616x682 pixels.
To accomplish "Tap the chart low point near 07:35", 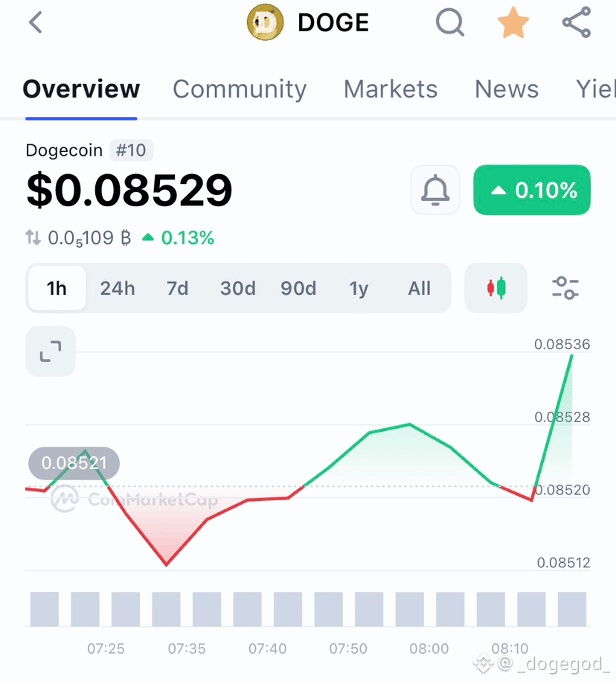I will (166, 564).
